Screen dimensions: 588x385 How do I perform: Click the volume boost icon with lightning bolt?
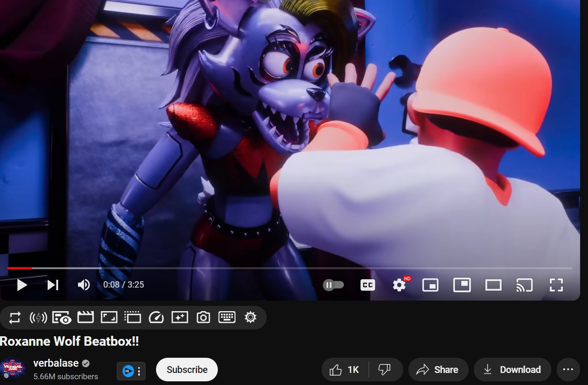(x=38, y=318)
